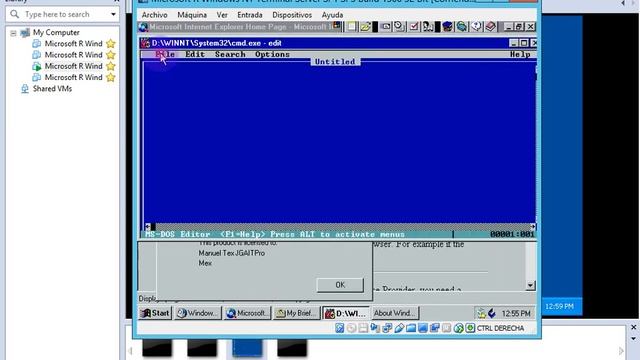
Task: Click the OK button in the About dialog
Action: (340, 284)
